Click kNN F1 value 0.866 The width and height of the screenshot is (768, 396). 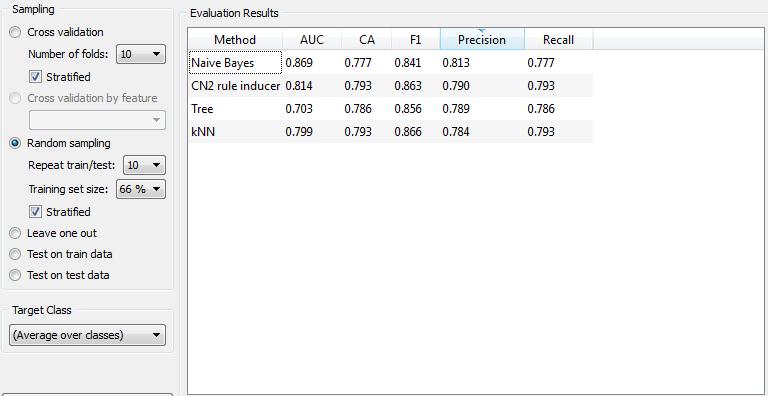[x=408, y=132]
